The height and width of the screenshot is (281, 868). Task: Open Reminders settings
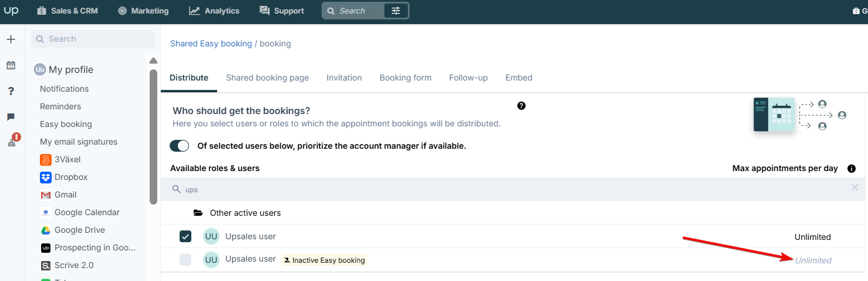pos(60,106)
